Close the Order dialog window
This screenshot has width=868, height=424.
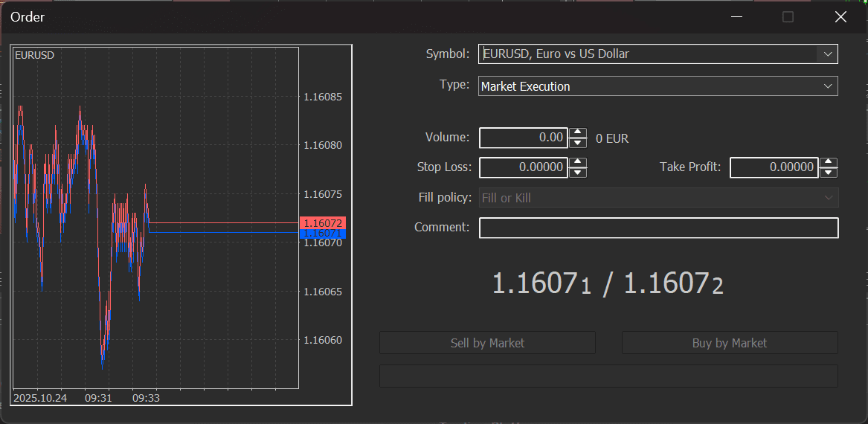tap(840, 17)
